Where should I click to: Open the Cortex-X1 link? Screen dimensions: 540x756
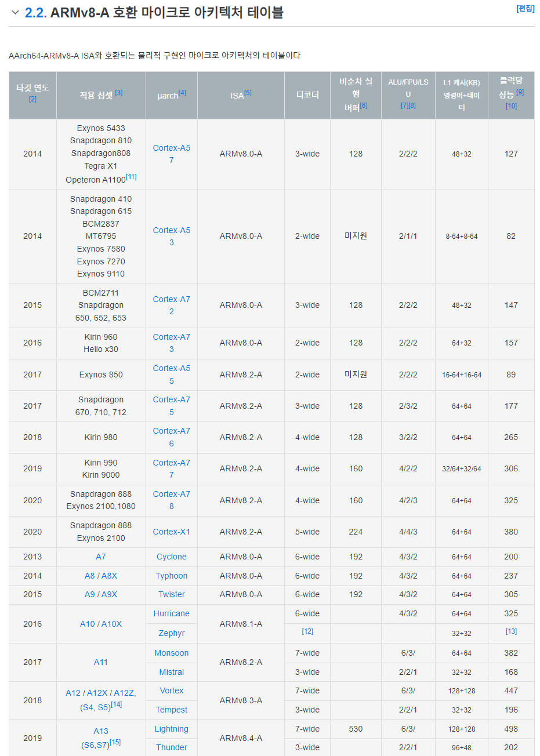point(172,532)
